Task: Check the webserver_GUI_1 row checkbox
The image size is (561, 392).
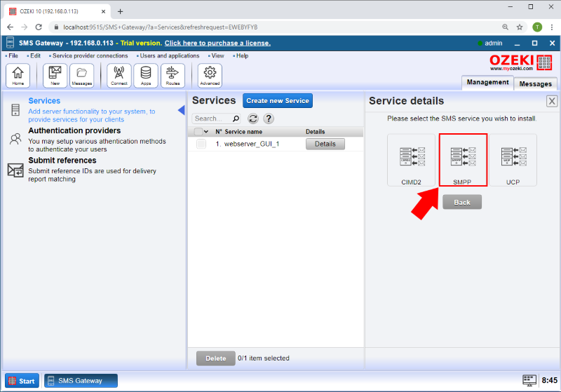Action: click(201, 144)
